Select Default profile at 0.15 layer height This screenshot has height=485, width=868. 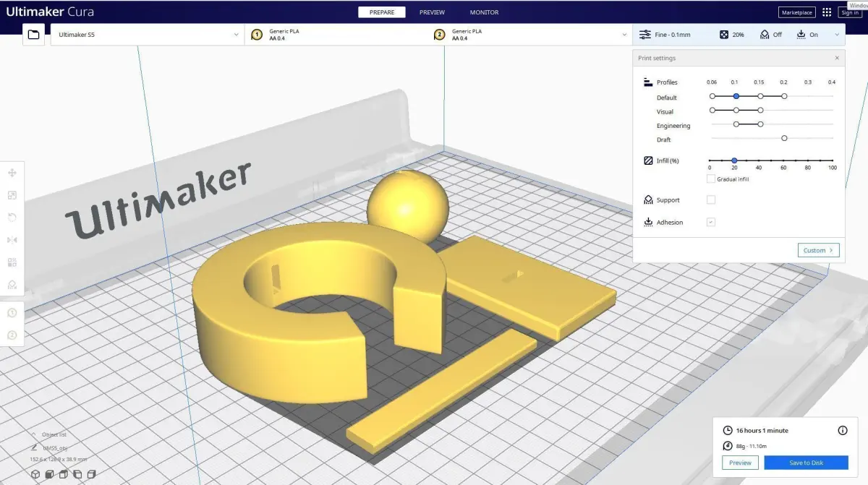coord(760,96)
